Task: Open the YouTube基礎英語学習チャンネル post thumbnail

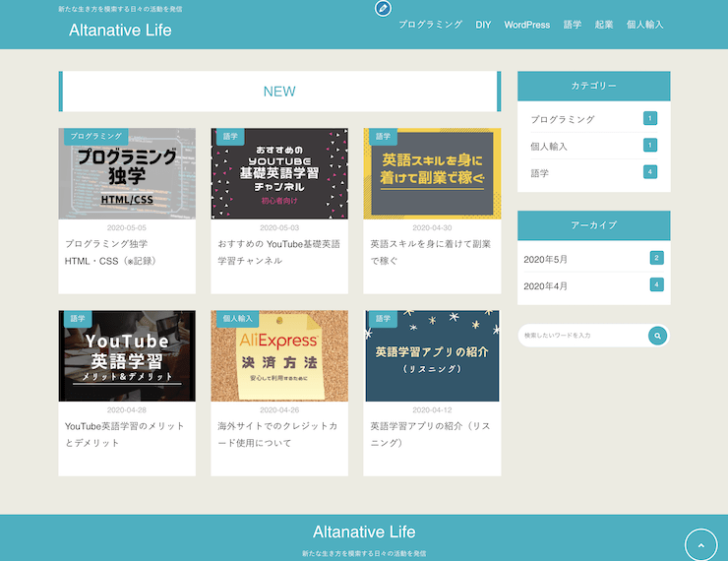Action: [x=279, y=173]
